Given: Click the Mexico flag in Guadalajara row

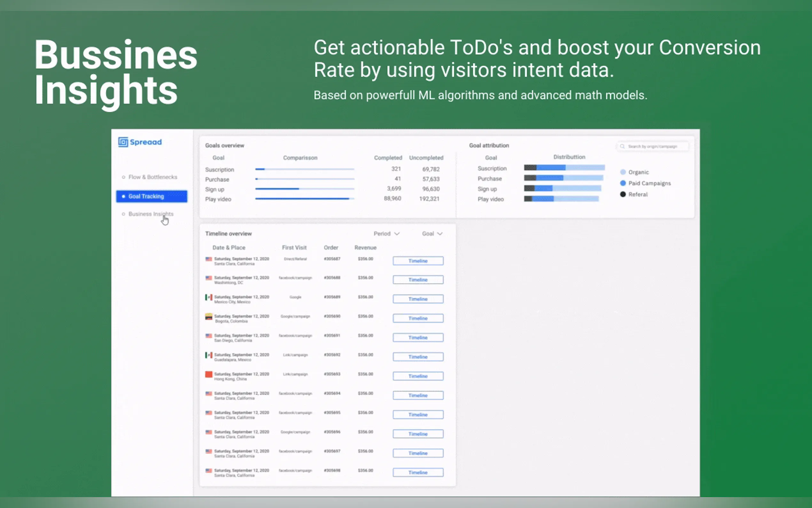Looking at the screenshot, I should point(208,355).
